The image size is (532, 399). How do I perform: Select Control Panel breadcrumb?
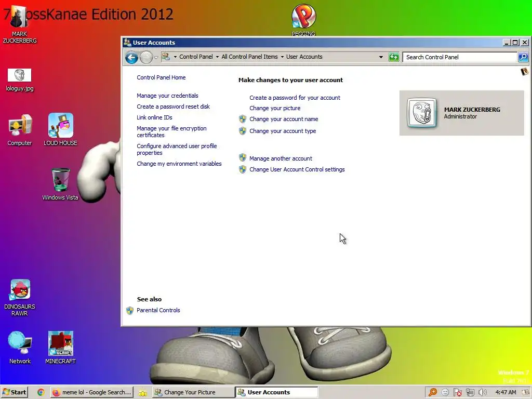(x=196, y=57)
